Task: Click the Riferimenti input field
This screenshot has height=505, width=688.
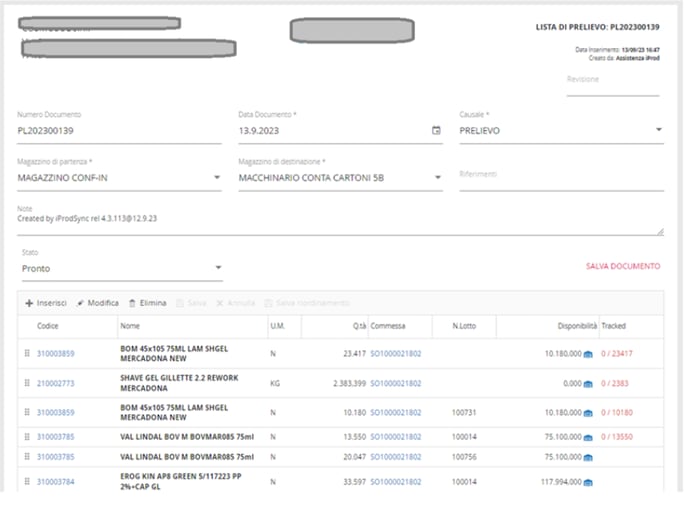Action: coord(561,177)
